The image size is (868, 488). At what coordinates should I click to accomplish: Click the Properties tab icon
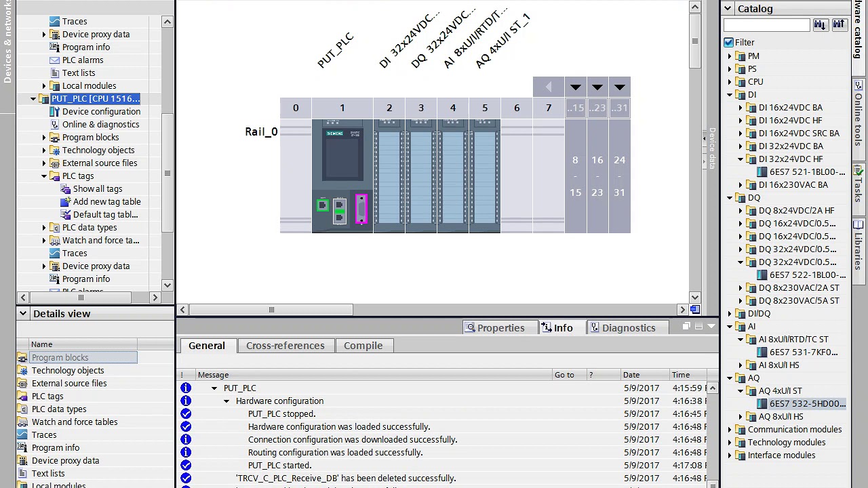469,327
